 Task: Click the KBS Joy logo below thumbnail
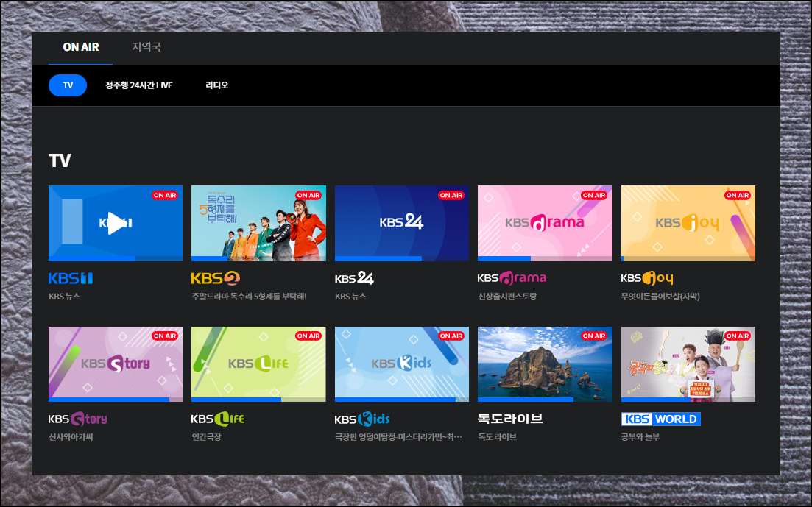(647, 279)
